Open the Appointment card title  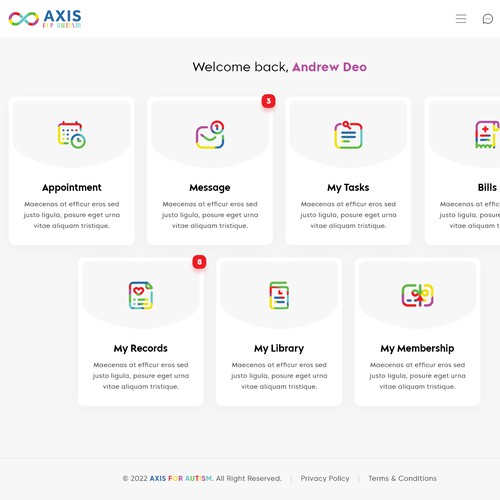[72, 188]
